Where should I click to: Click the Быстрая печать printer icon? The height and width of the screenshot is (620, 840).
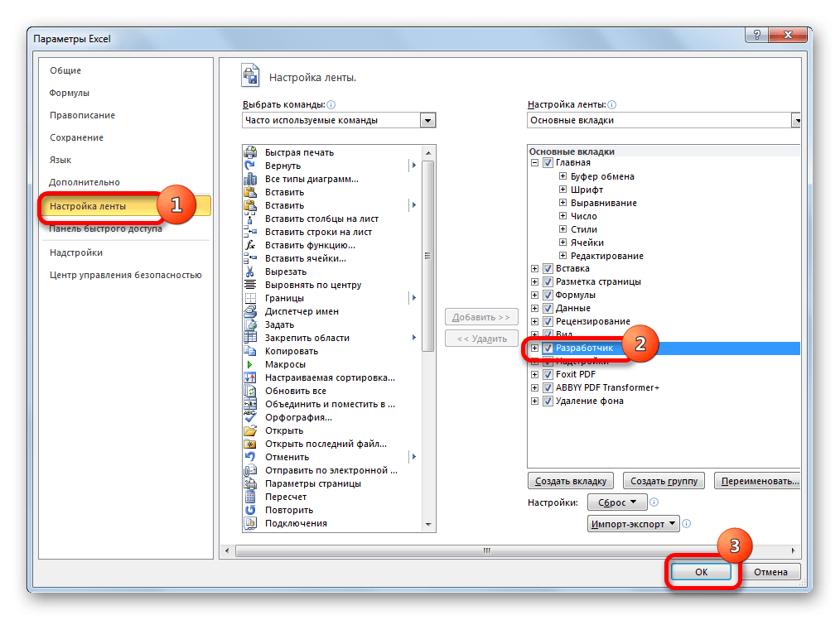pos(250,152)
